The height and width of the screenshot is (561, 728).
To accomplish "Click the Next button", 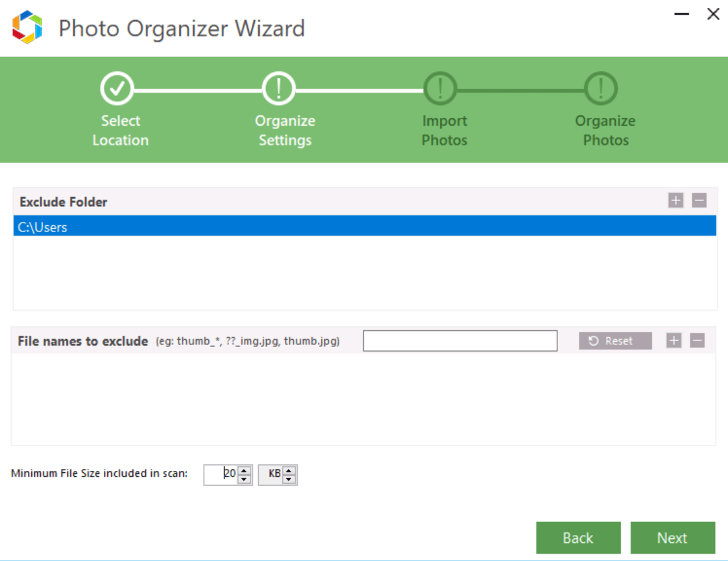I will click(x=673, y=538).
